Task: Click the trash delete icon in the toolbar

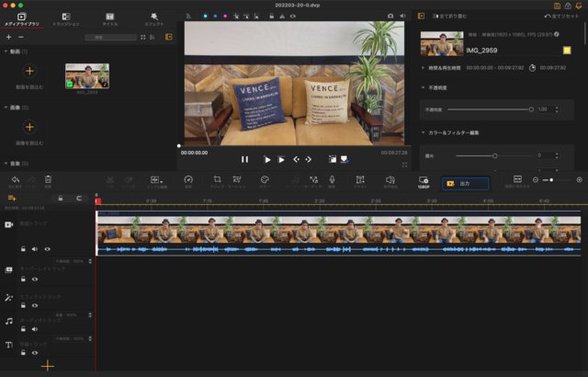Action: [x=48, y=180]
